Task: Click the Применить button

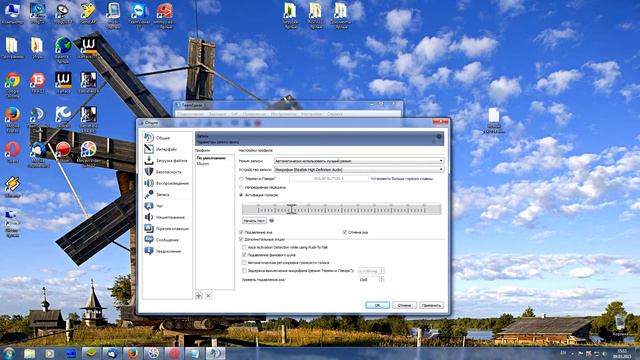Action: coord(431,305)
